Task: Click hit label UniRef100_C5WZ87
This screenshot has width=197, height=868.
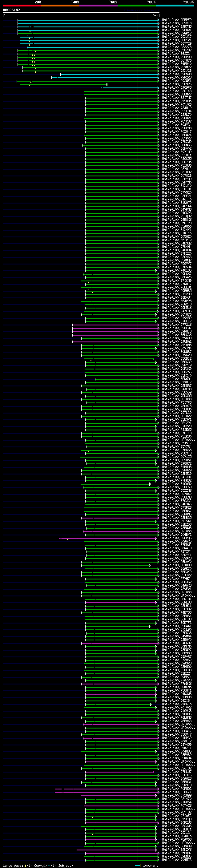Action: 177,50
